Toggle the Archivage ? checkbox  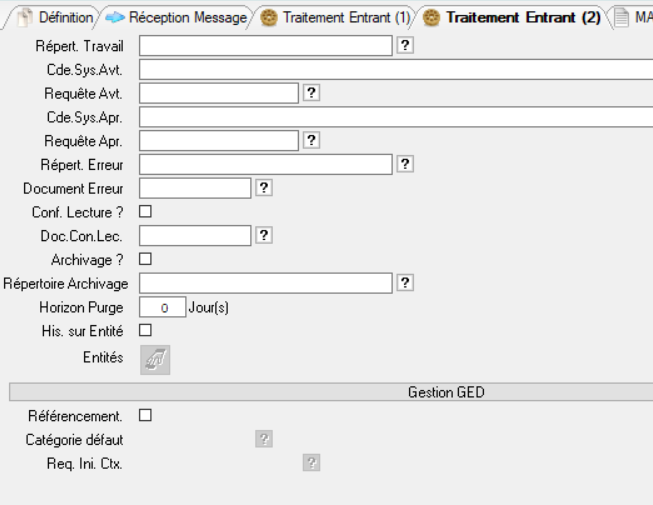[145, 259]
